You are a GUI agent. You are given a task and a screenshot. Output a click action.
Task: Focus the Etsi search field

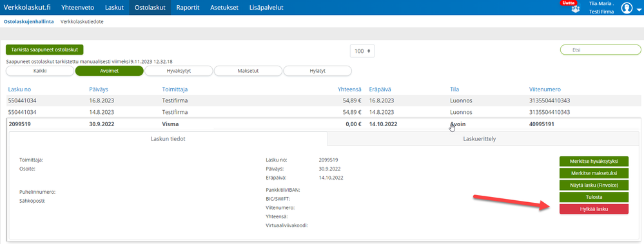[600, 50]
